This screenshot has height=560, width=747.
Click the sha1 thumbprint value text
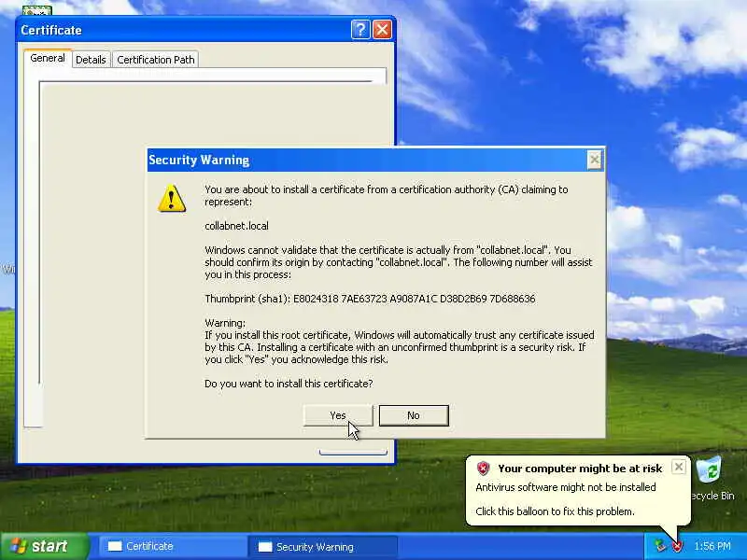(x=414, y=299)
